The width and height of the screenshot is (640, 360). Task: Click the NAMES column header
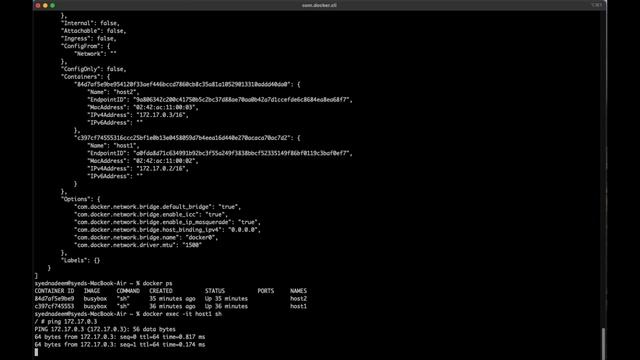pos(298,291)
